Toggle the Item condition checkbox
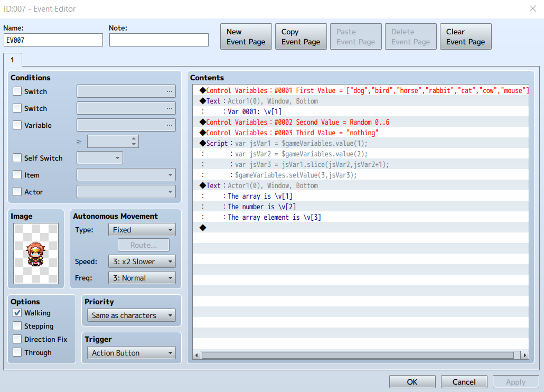544x392 pixels. 17,174
